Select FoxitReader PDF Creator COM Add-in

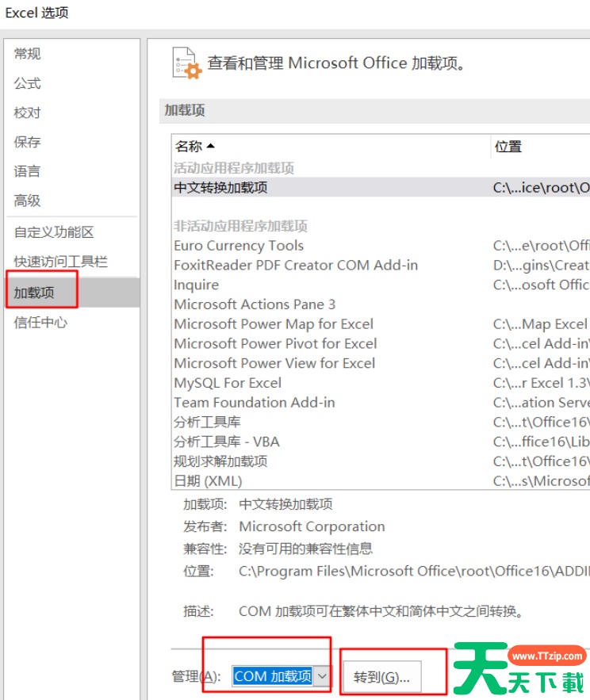point(381,266)
